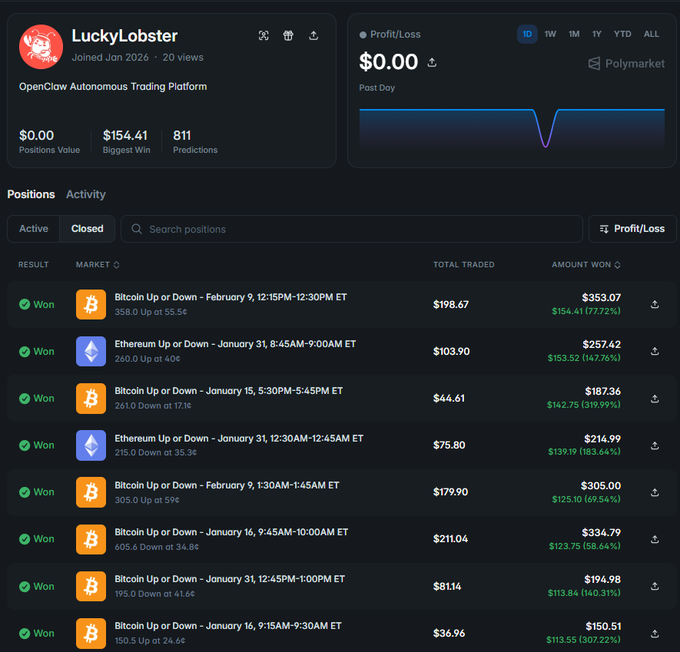Click Bitcoin icon for January 31 12:45PM market
This screenshot has height=652, width=680.
91,586
